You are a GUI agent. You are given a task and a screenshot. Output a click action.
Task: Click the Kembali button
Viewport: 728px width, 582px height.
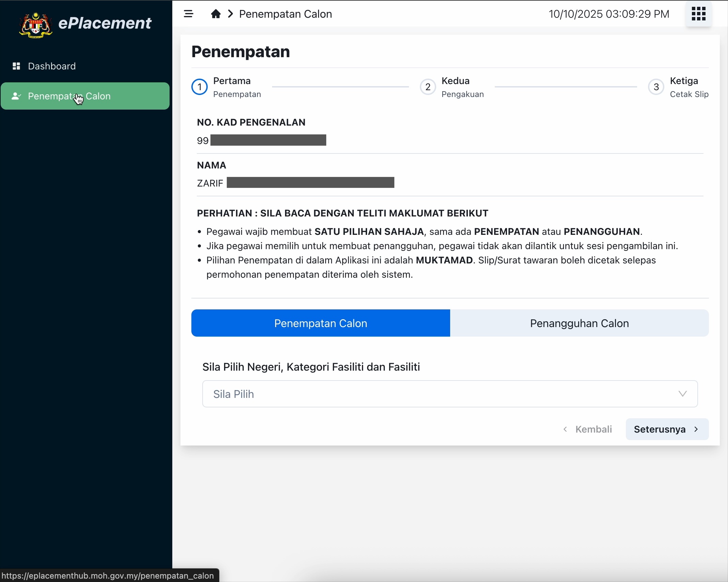point(588,429)
